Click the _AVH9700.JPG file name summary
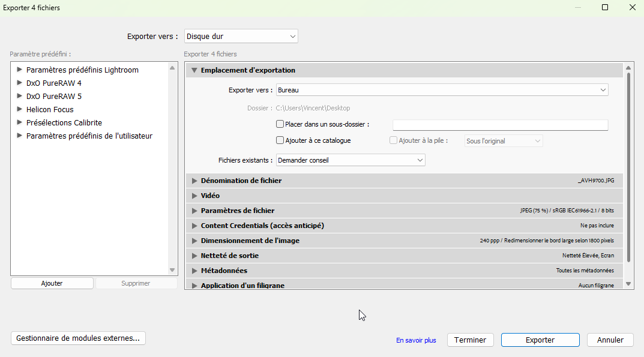 596,181
